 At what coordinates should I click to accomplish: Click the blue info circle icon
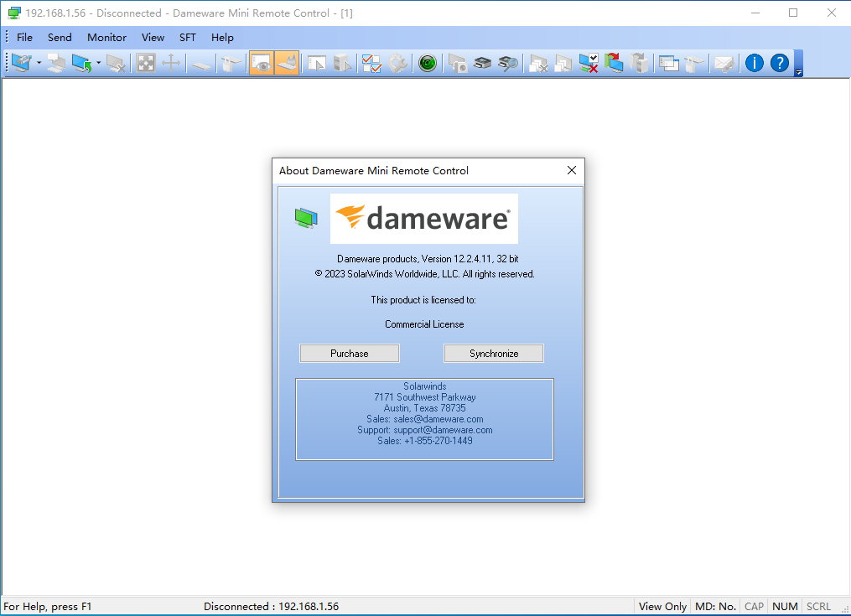(755, 63)
